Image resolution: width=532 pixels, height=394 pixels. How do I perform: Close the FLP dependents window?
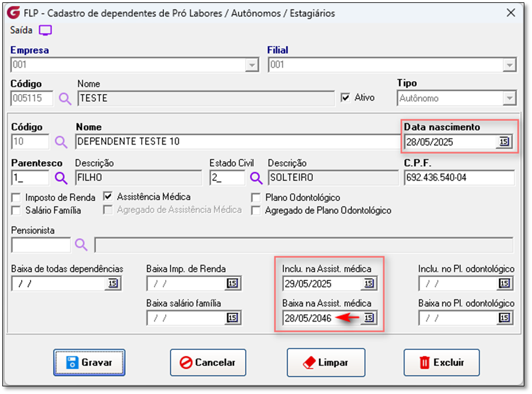coord(511,13)
